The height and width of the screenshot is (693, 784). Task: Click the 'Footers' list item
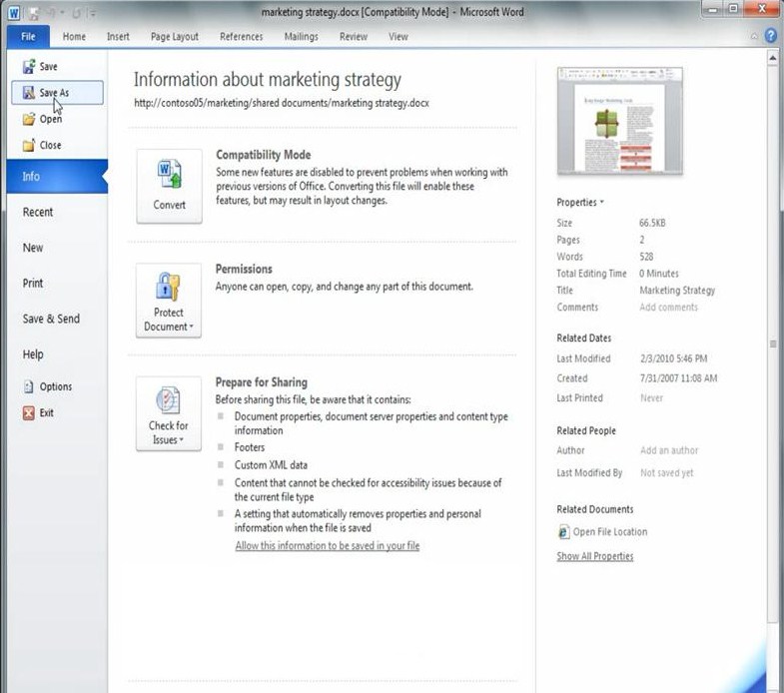coord(250,447)
